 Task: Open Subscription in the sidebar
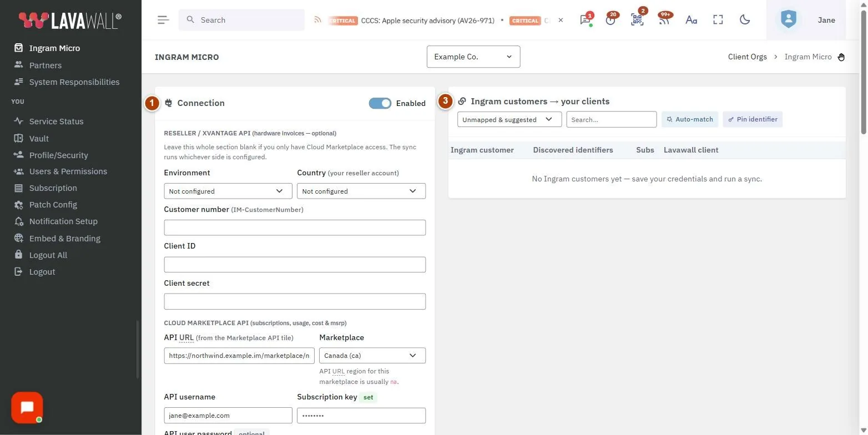pyautogui.click(x=53, y=188)
